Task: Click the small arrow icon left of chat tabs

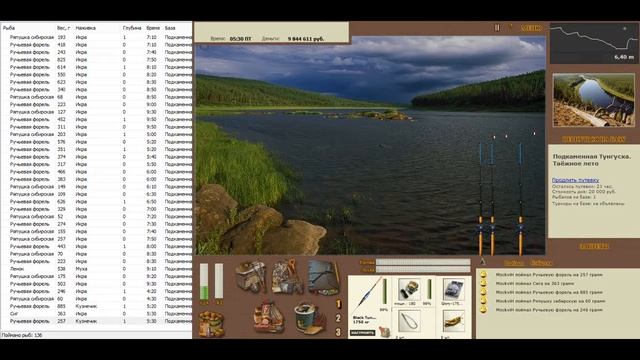Action: coord(483,261)
